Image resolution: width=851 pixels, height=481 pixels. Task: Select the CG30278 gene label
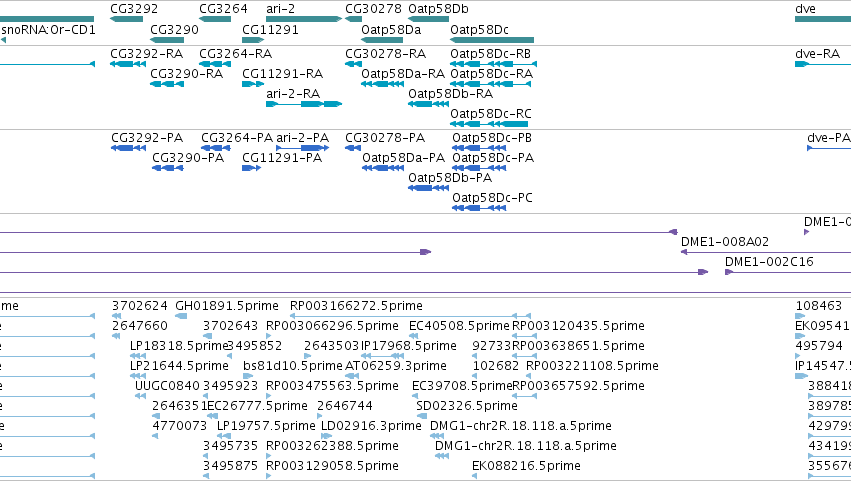tap(373, 9)
